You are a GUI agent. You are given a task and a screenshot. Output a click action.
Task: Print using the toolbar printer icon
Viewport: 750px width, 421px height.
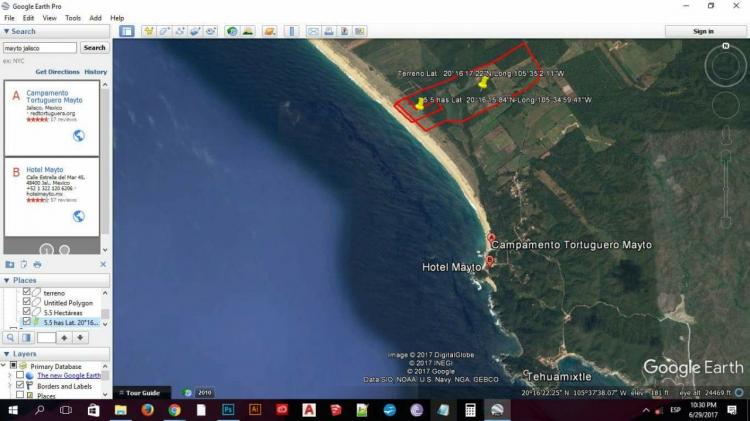(329, 32)
